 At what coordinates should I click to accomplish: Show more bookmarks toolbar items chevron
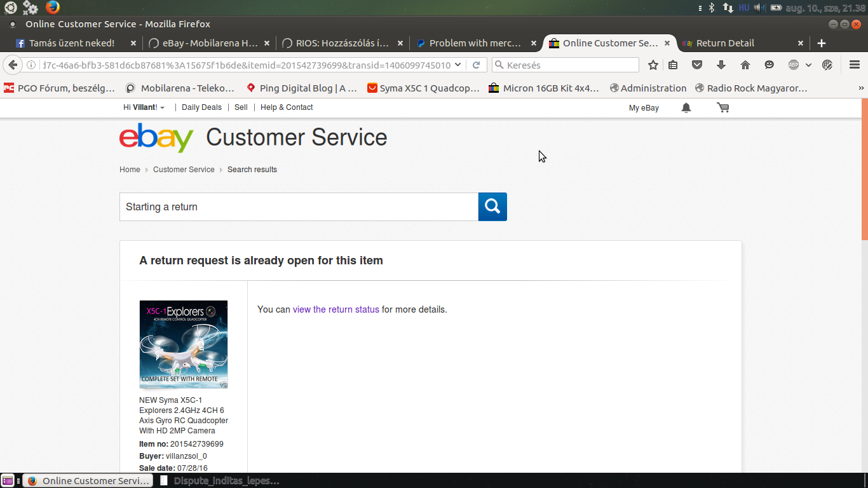861,88
